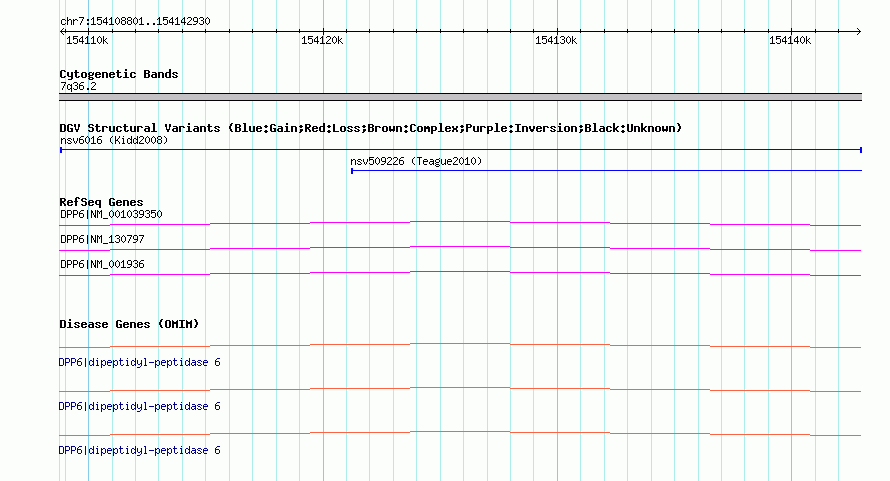This screenshot has height=481, width=890.
Task: Open the nsv509226 (Teague2010) variant label
Action: [x=416, y=161]
